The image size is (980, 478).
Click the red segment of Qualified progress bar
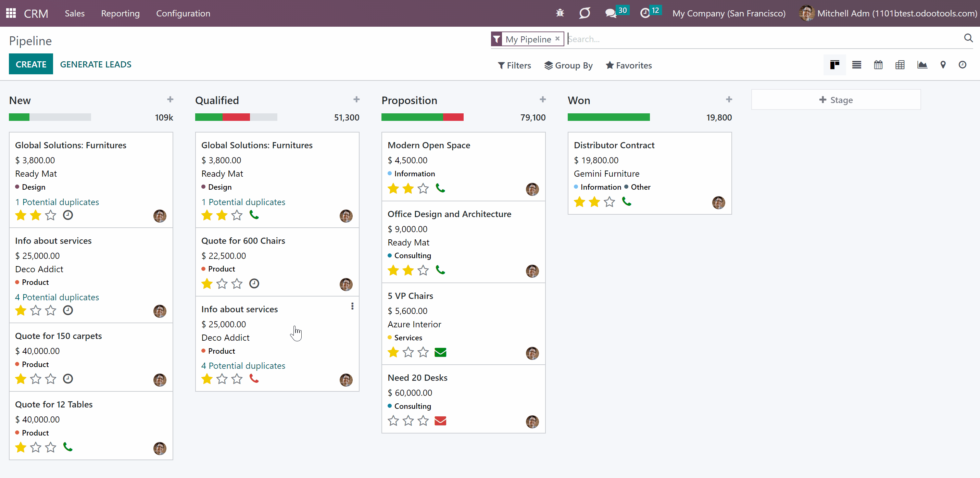pos(236,117)
